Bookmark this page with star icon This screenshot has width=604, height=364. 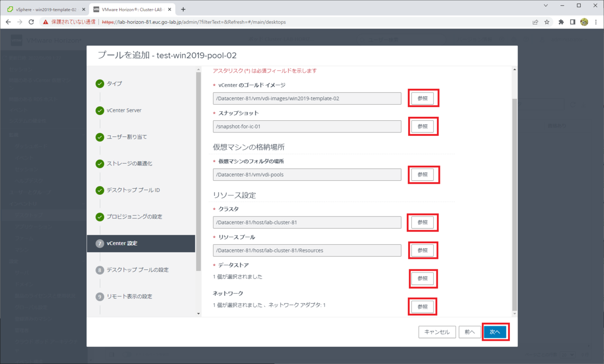pyautogui.click(x=547, y=22)
